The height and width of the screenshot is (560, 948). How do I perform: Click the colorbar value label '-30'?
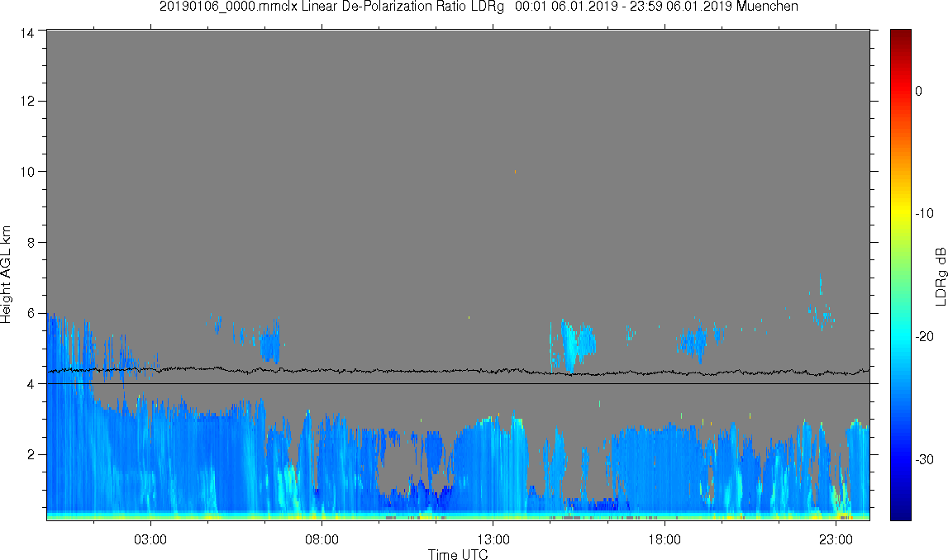(x=924, y=460)
